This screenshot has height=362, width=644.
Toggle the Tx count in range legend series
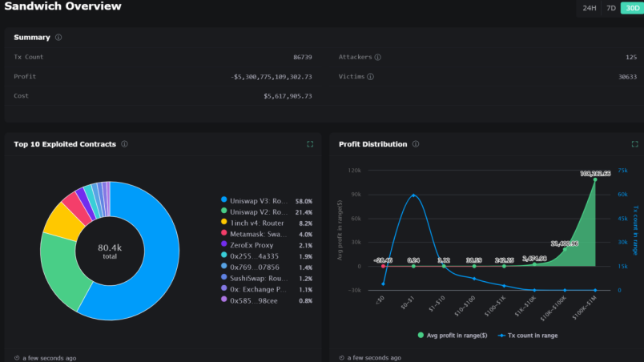click(x=528, y=336)
